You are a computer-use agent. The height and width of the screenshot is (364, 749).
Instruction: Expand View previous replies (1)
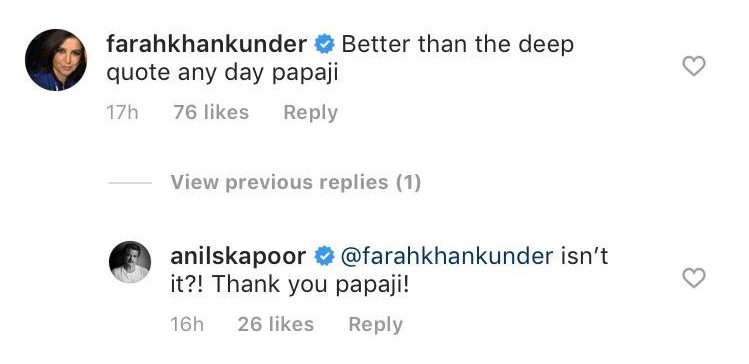click(296, 182)
